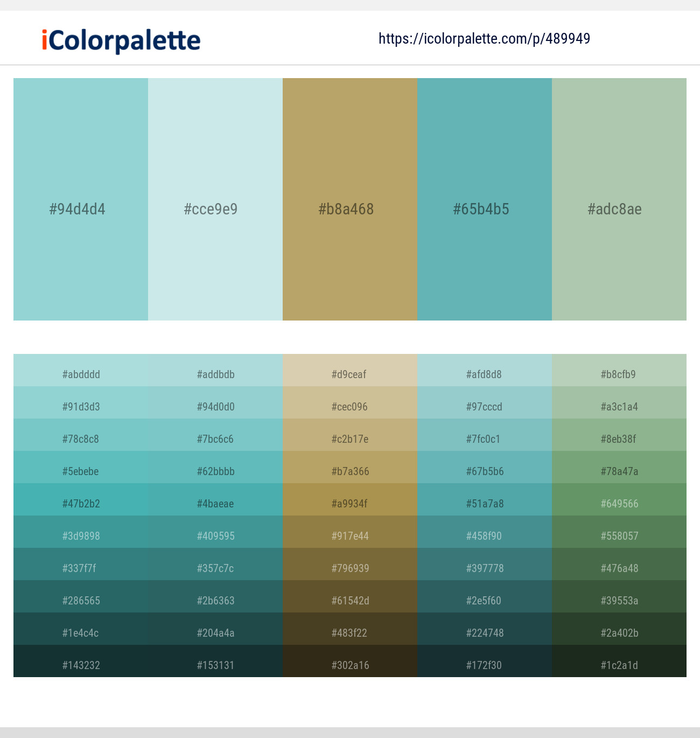Click the iColorpalette logo
Image resolution: width=700 pixels, height=738 pixels.
coord(121,40)
